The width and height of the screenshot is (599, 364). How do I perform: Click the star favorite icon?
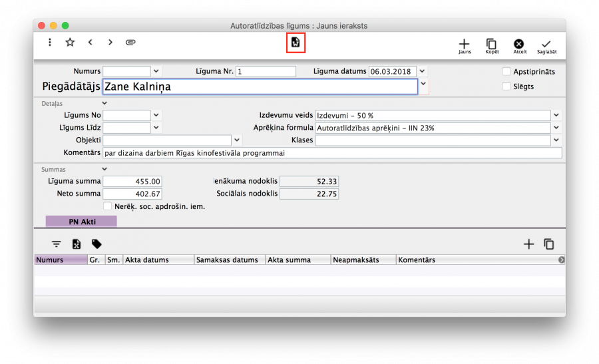[70, 43]
